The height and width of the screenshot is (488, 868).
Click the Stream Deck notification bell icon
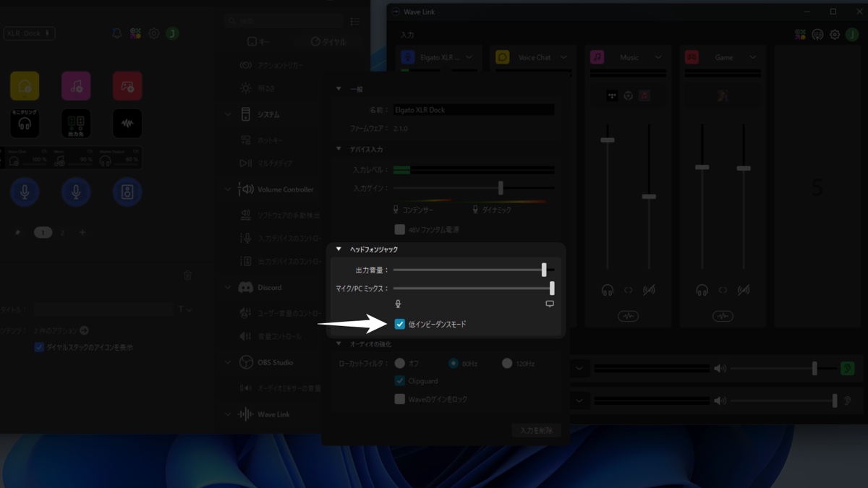[116, 33]
